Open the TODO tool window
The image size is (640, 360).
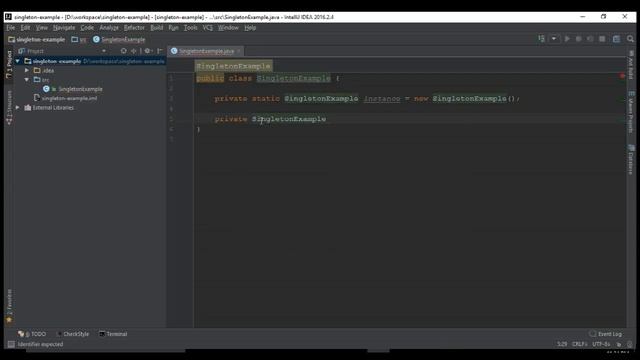(32, 334)
